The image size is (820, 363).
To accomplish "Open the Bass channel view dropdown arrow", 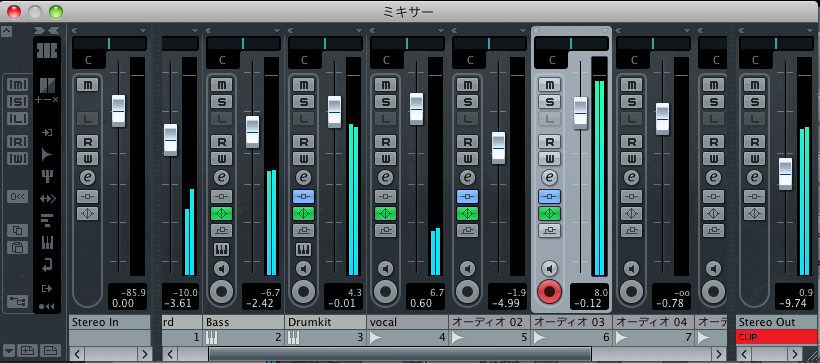I will point(278,30).
